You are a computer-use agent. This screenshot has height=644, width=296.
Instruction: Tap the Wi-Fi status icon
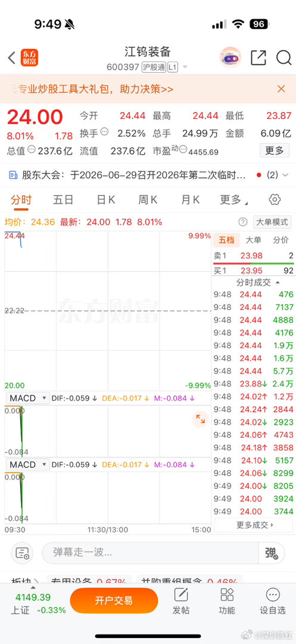(239, 24)
